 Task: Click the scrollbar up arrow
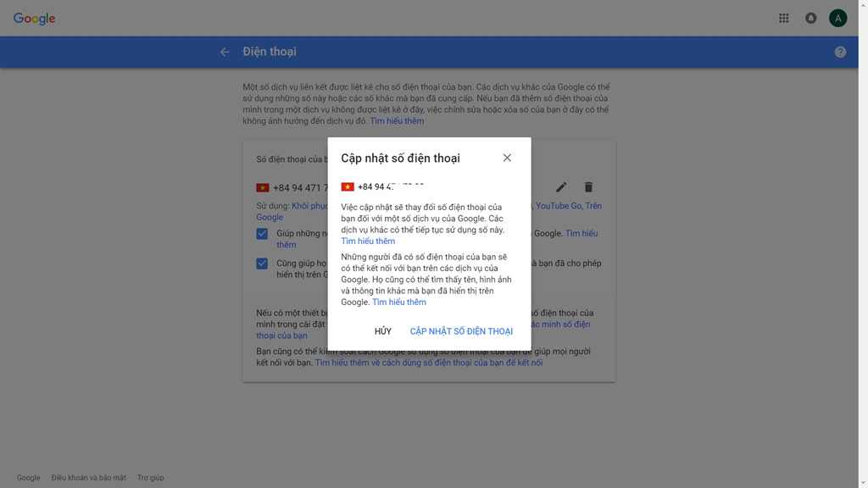pos(863,5)
